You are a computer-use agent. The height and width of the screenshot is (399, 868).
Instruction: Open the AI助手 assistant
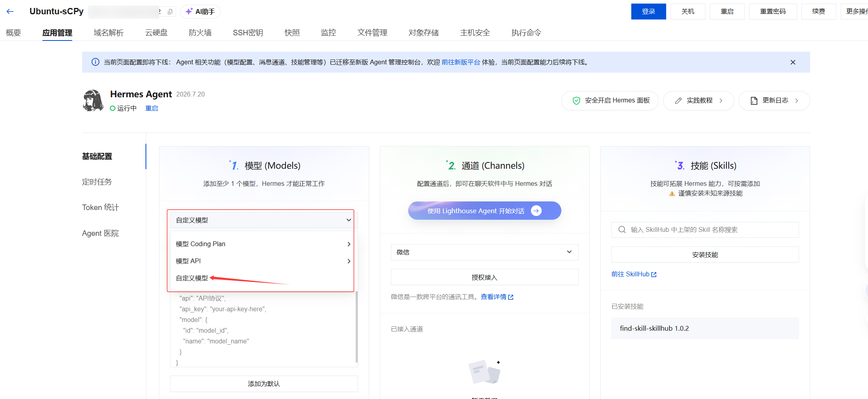pos(200,12)
